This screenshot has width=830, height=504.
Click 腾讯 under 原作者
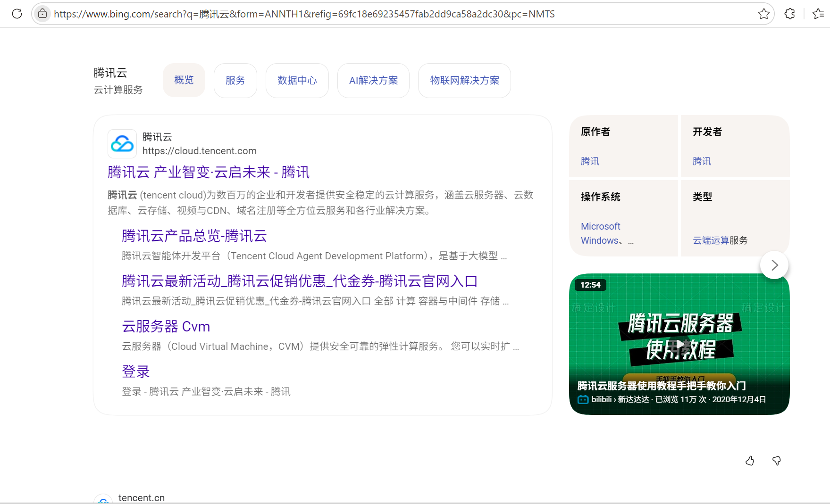590,161
